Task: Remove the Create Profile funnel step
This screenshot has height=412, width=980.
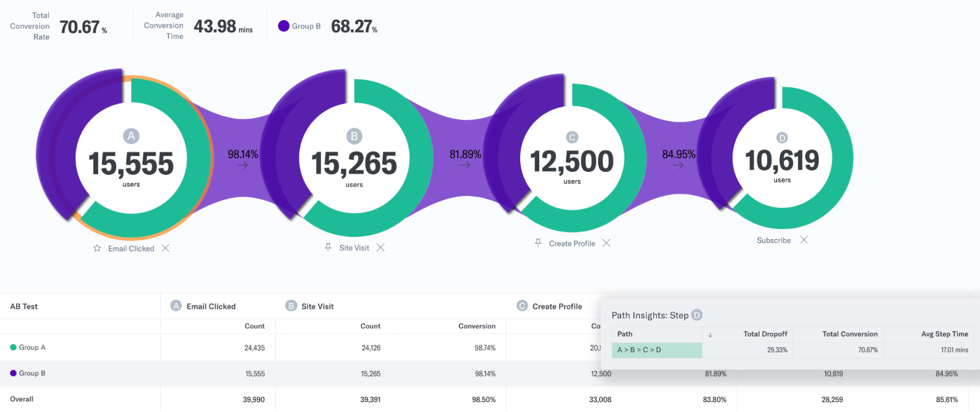Action: [x=606, y=243]
